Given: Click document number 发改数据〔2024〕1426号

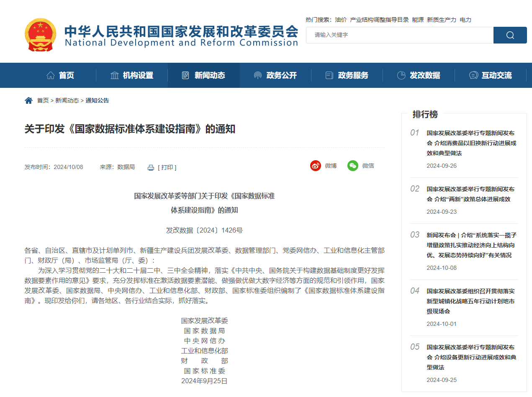Looking at the screenshot, I should 204,230.
